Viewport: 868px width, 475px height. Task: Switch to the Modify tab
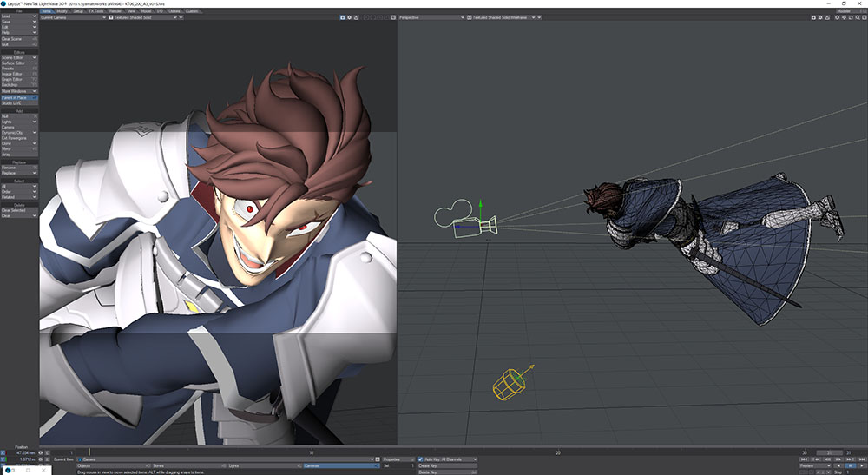point(62,11)
